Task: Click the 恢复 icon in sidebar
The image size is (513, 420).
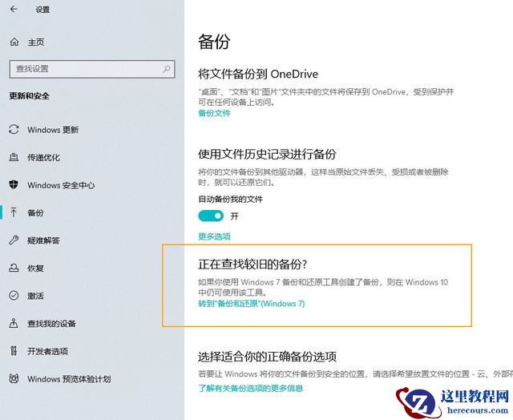Action: tap(14, 269)
